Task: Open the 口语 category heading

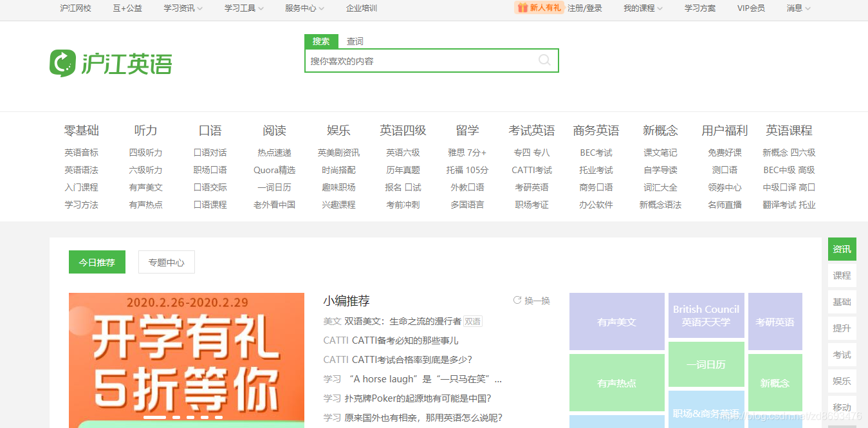Action: pos(210,131)
